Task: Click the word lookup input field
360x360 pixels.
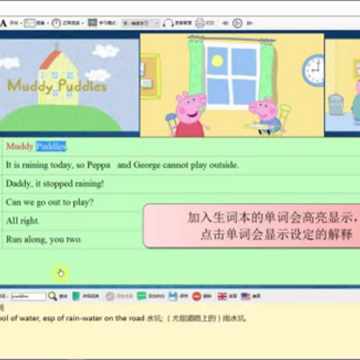Action: [28, 296]
